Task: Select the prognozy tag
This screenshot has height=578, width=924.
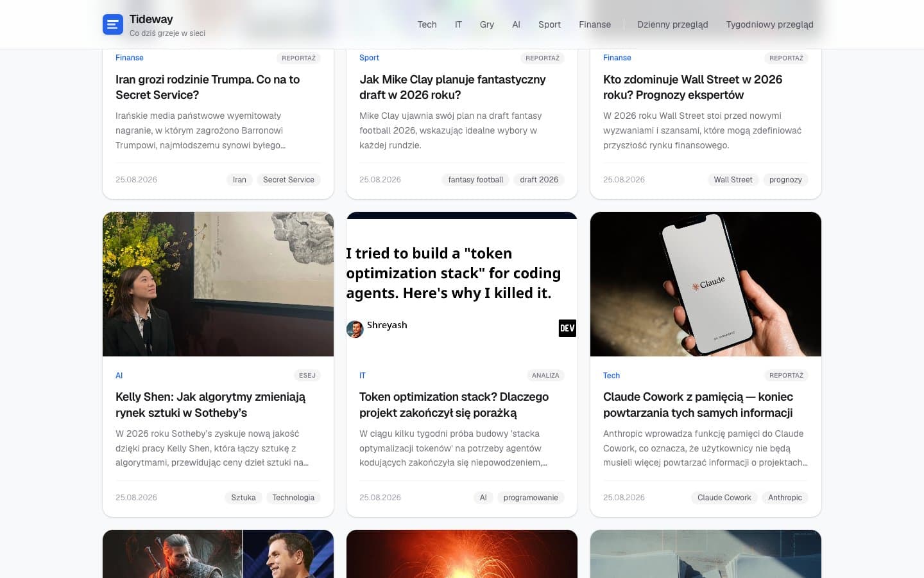Action: [x=785, y=180]
